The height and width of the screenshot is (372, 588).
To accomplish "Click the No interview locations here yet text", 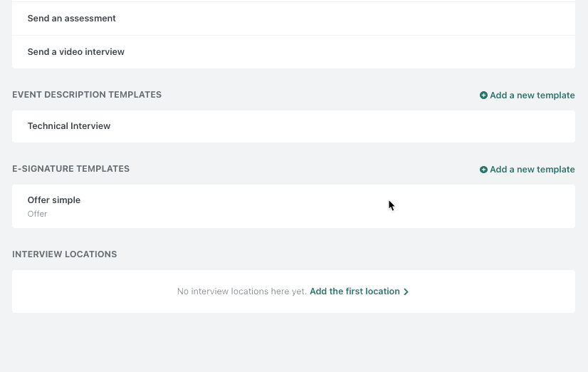I will (x=242, y=291).
